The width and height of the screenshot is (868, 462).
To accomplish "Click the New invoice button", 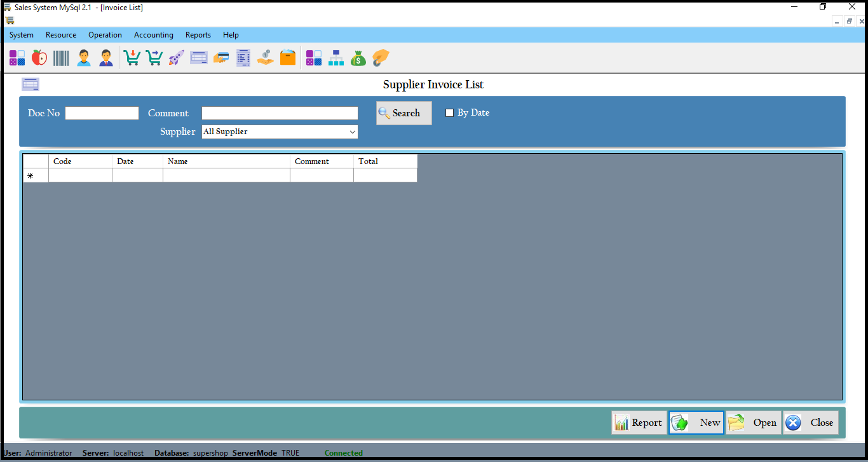I will (696, 423).
